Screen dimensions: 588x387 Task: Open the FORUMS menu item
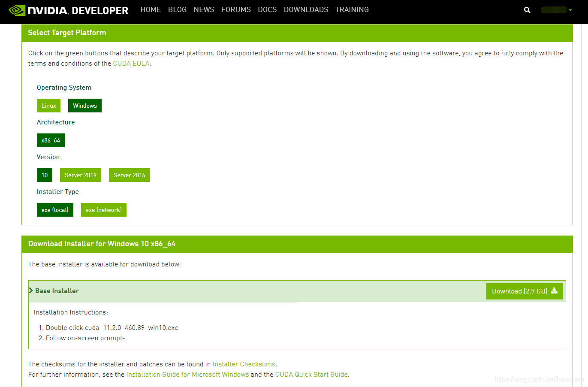[236, 9]
